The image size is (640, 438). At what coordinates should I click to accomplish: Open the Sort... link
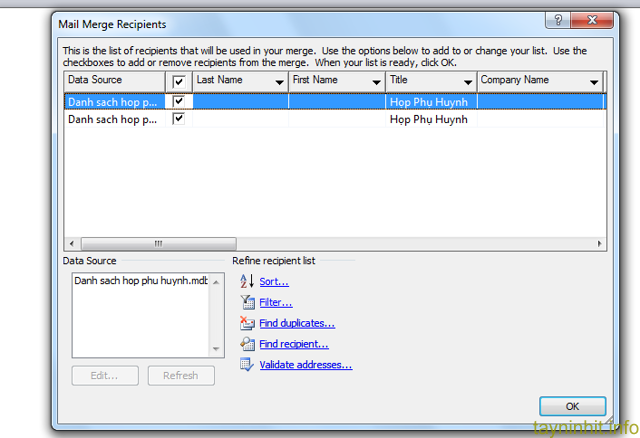pos(274,282)
